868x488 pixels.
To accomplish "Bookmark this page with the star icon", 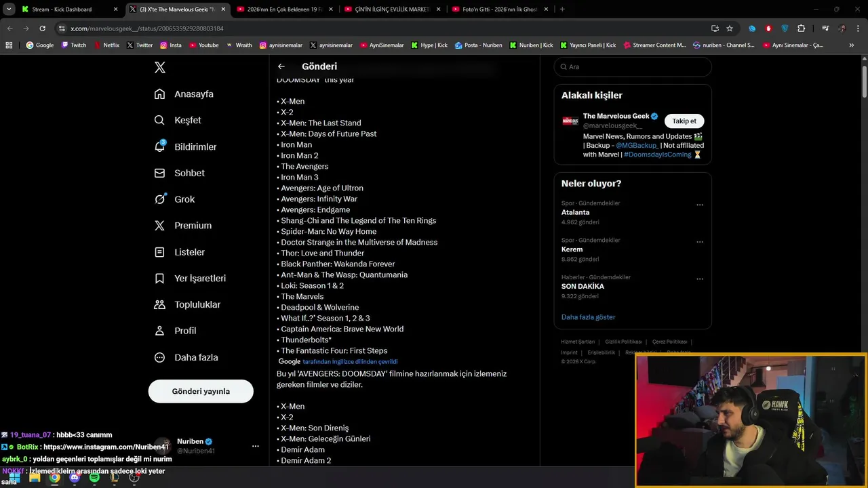I will 730,28.
